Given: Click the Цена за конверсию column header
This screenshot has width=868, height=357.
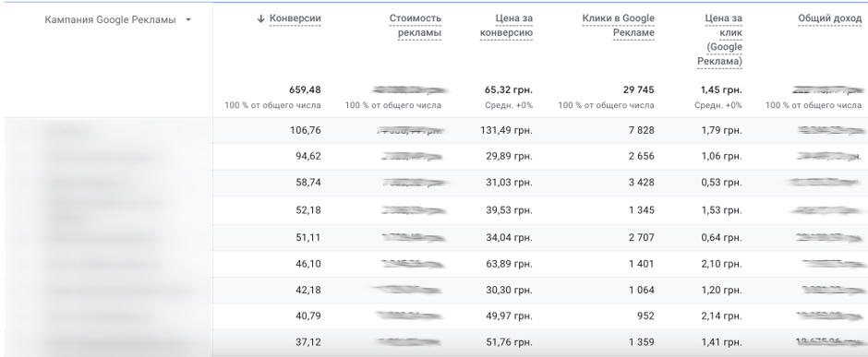Looking at the screenshot, I should pos(506,26).
